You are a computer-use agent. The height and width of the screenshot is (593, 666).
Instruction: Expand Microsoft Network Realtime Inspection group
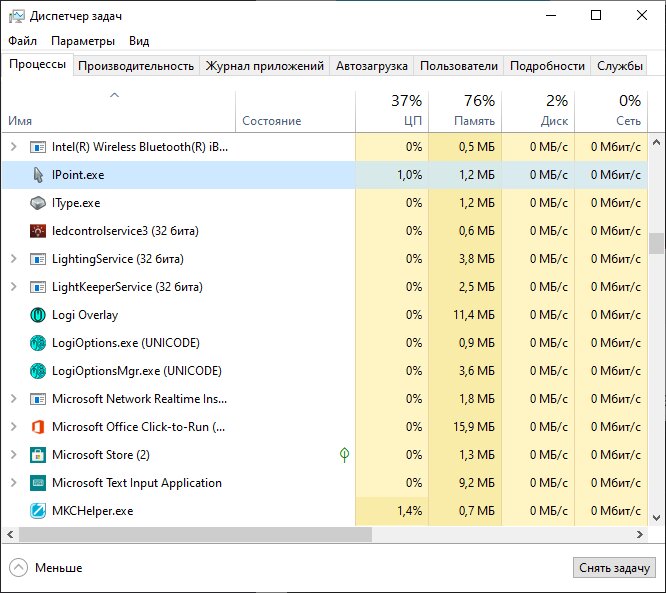coord(14,399)
